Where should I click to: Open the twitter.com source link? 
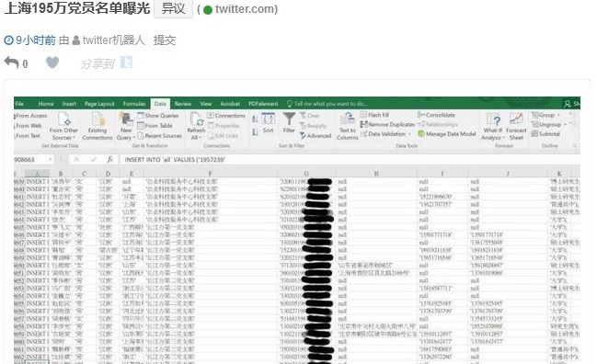point(247,9)
